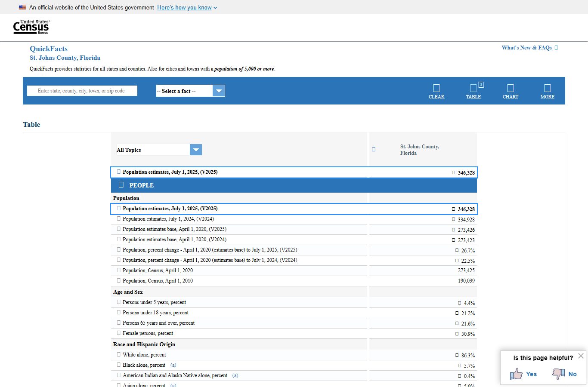This screenshot has height=387, width=588.
Task: Click the value 190,039
Action: (466, 281)
